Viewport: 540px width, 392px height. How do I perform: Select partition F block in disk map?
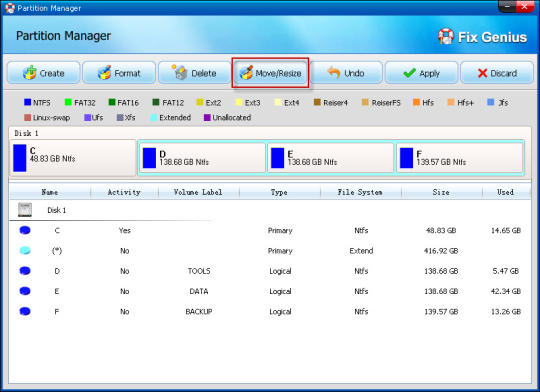tap(459, 158)
